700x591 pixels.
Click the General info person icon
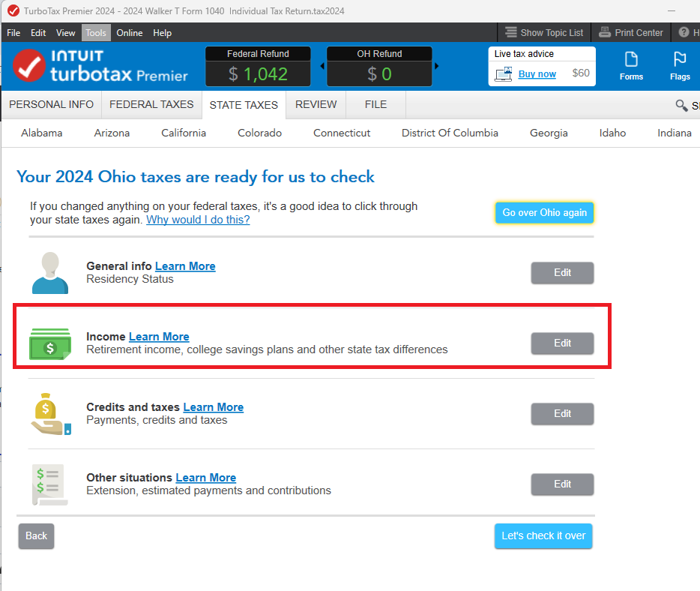(50, 272)
